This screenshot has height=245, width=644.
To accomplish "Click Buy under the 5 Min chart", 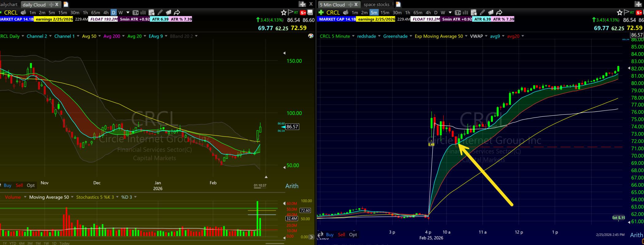I will pyautogui.click(x=330, y=235).
